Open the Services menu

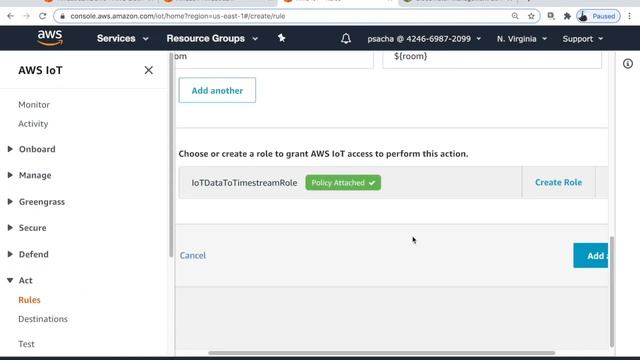[122, 38]
